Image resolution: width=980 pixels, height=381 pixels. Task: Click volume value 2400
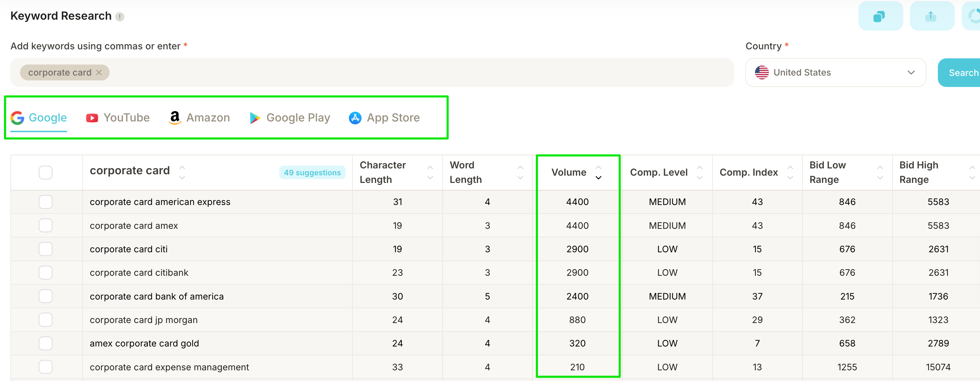pos(577,296)
